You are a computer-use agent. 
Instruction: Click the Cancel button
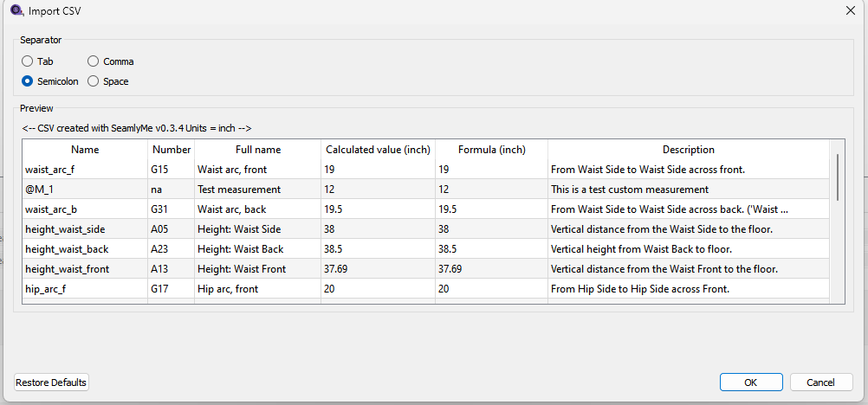820,382
